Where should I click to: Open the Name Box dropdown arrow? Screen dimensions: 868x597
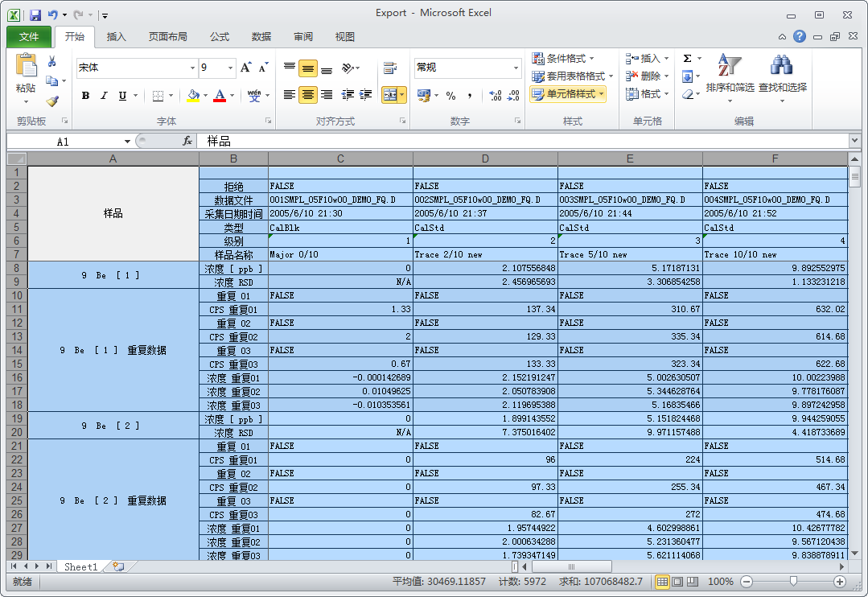coord(127,142)
